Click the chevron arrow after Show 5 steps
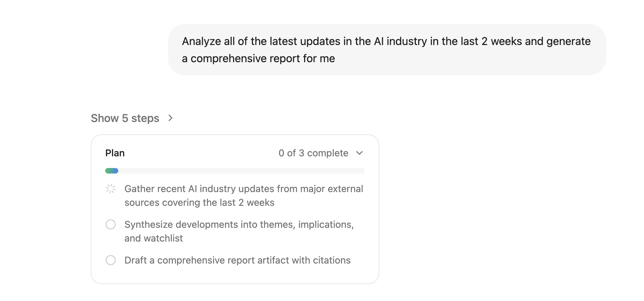 (x=170, y=118)
